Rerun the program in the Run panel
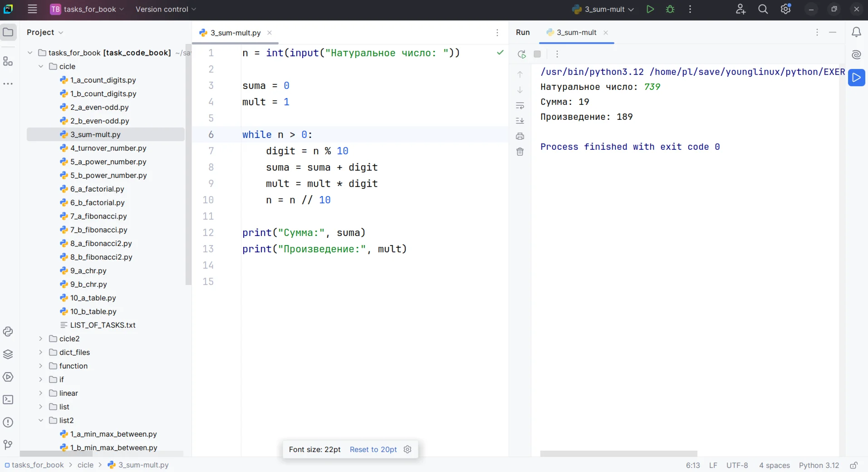868x472 pixels. (x=522, y=54)
